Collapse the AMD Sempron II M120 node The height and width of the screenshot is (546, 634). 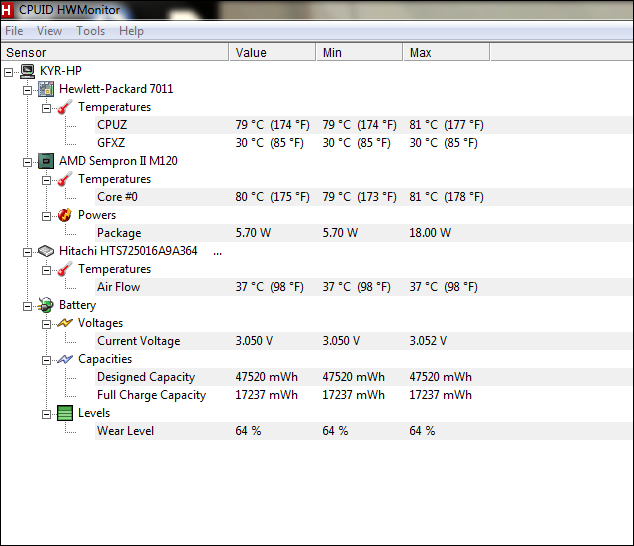(27, 163)
